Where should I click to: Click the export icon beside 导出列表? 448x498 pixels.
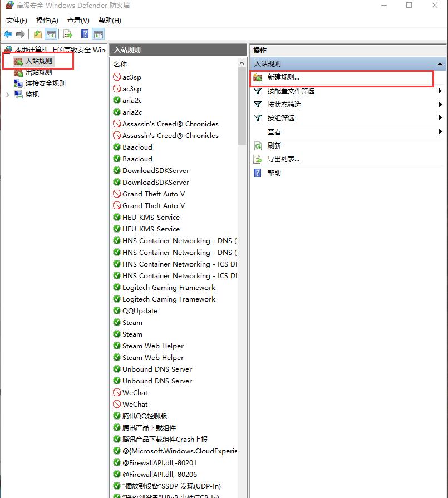click(x=258, y=159)
